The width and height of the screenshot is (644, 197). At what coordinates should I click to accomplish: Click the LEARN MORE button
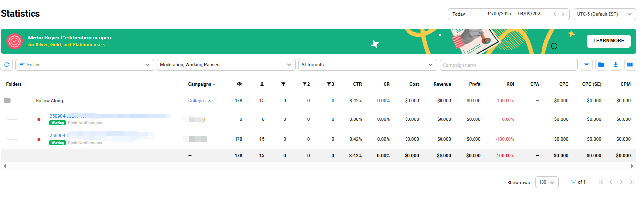click(609, 41)
